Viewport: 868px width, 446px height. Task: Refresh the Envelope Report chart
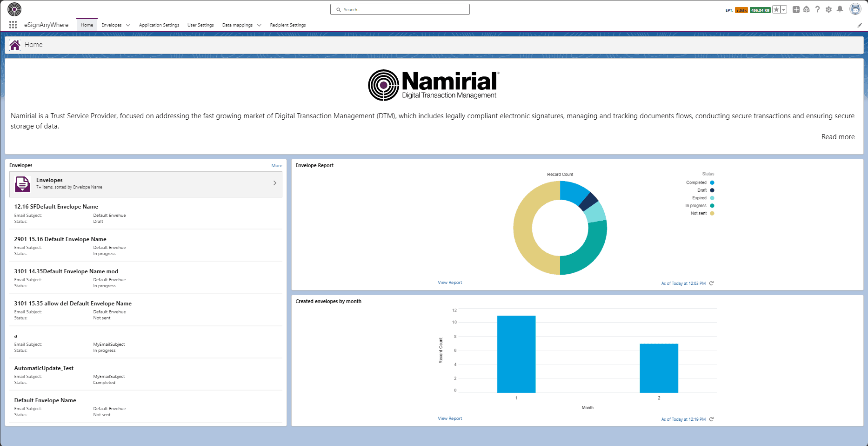click(x=711, y=283)
